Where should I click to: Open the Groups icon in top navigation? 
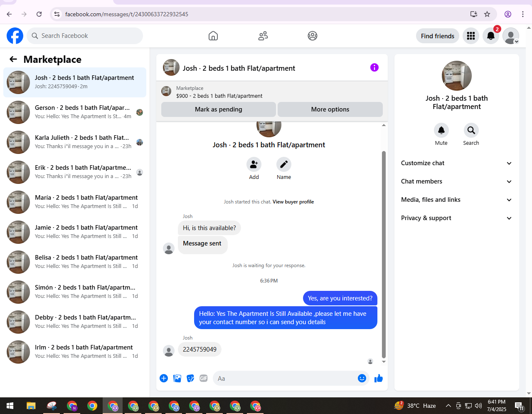313,36
